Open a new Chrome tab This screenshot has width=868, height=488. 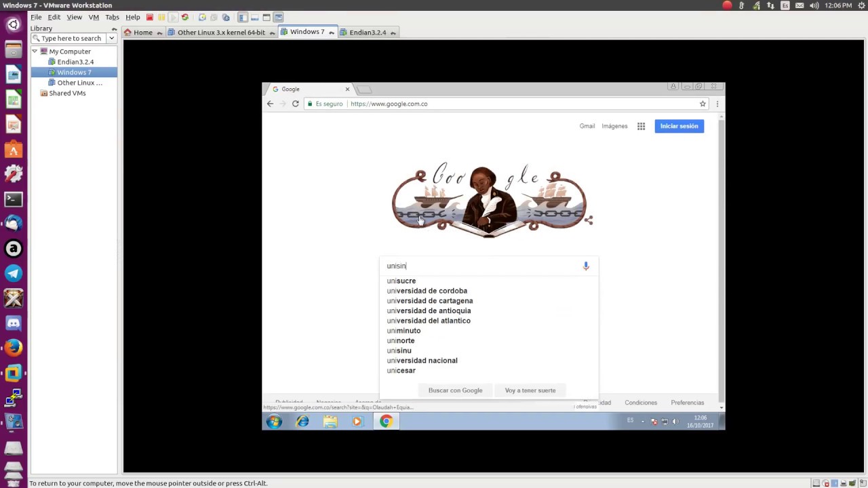coord(364,89)
